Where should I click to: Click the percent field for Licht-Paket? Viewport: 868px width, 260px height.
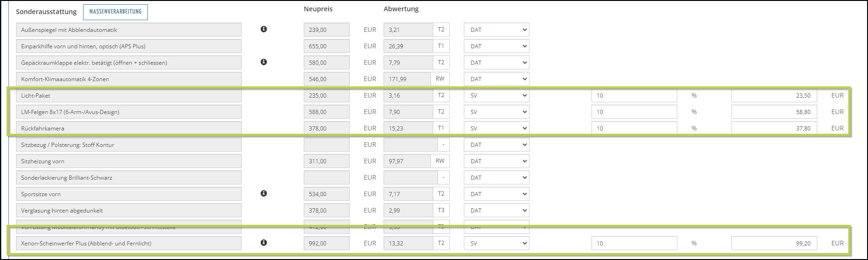(634, 95)
